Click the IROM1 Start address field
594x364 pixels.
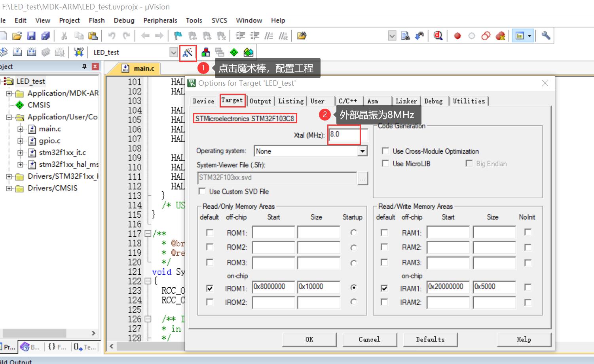[x=274, y=287]
